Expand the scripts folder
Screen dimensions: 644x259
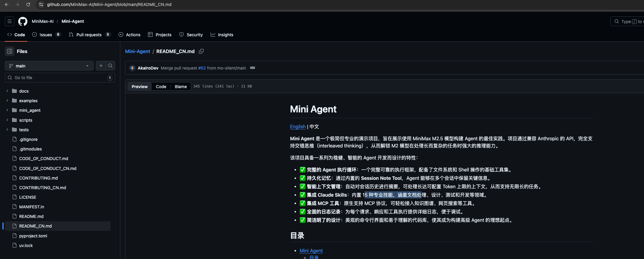pyautogui.click(x=7, y=120)
